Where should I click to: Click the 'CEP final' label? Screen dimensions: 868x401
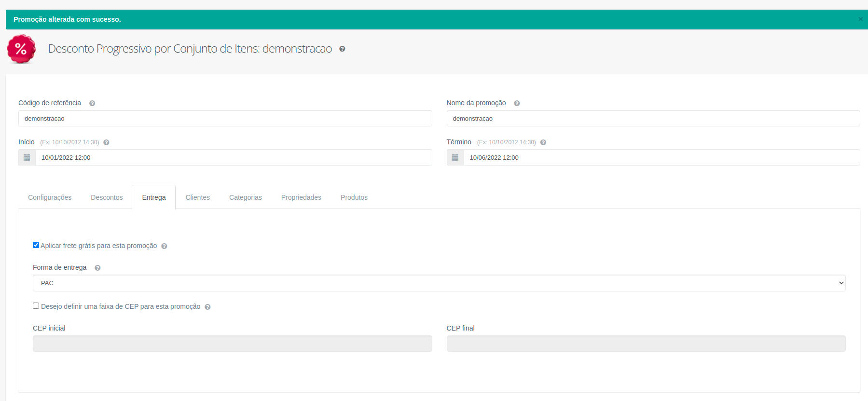(x=461, y=328)
